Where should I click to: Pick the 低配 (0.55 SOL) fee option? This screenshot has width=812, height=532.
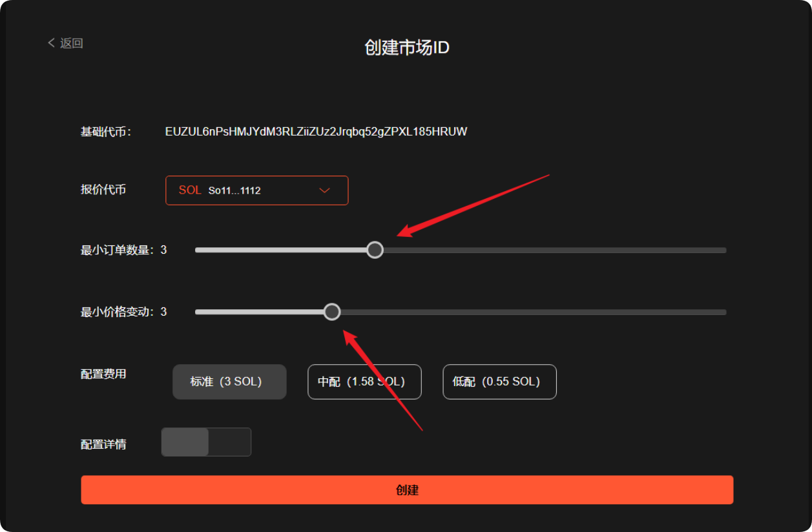click(499, 382)
